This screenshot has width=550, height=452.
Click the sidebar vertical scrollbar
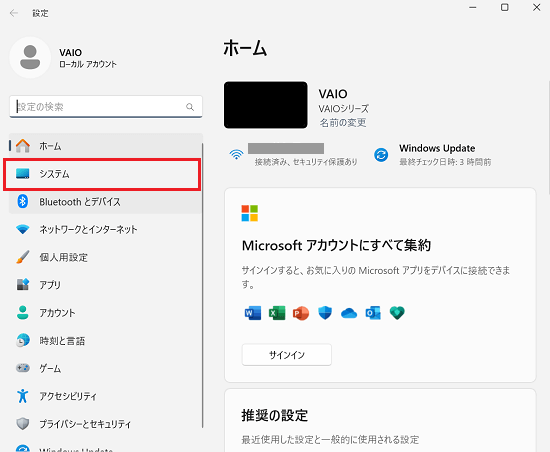click(x=203, y=285)
